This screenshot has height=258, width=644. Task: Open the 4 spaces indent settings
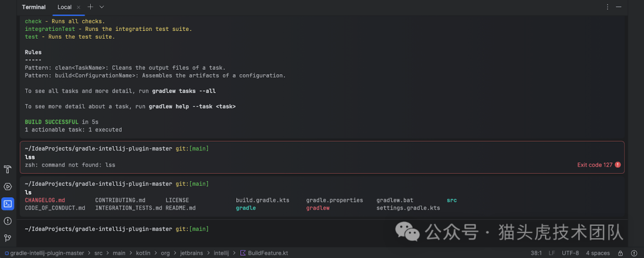(597, 253)
